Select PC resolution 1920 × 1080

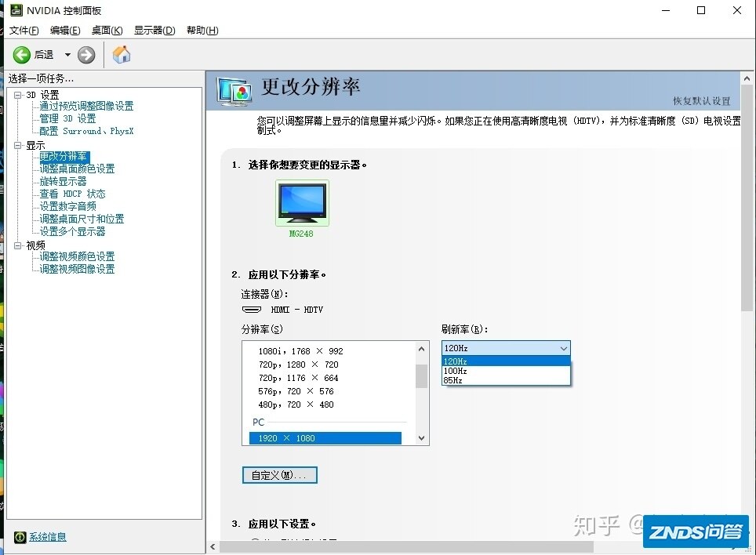[x=325, y=438]
